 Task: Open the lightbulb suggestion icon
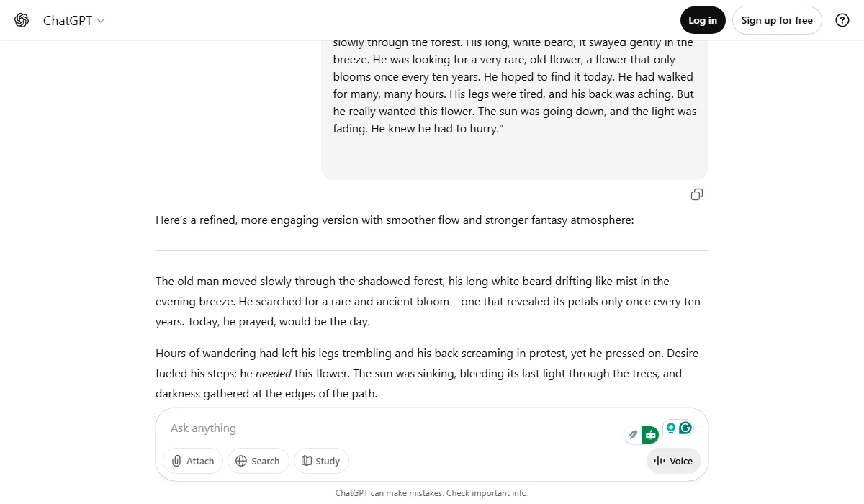(x=671, y=428)
